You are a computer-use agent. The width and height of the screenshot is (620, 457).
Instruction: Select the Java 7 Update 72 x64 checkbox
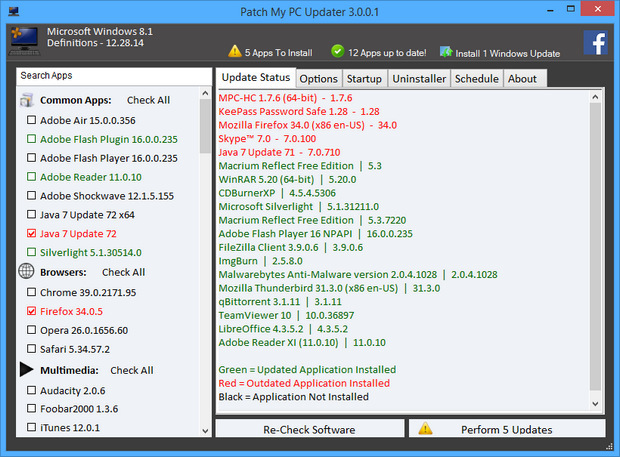[31, 214]
